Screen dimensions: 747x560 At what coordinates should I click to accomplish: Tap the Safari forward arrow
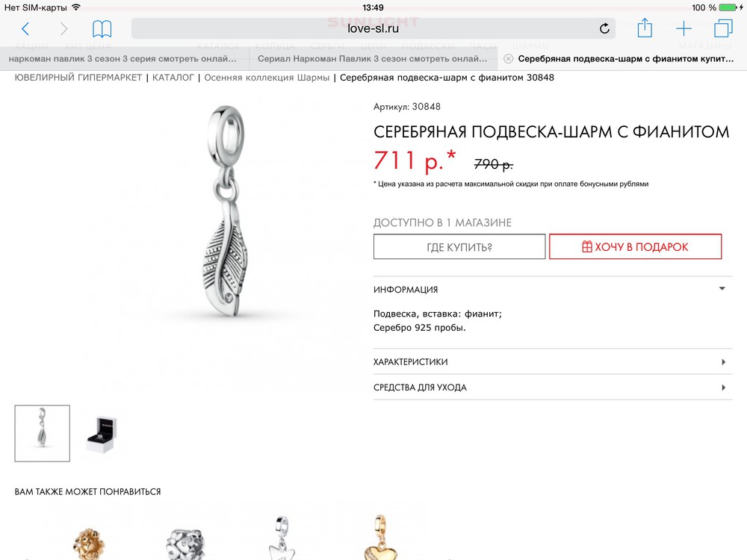click(63, 28)
